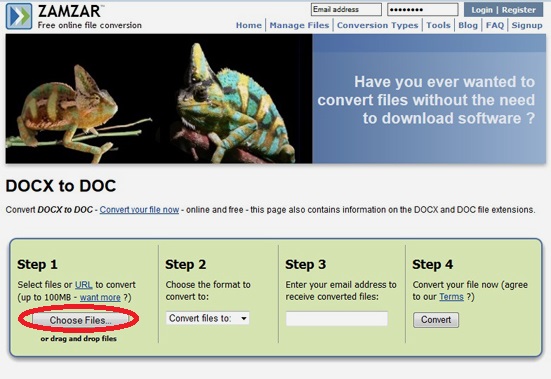Open the Home menu item
The width and height of the screenshot is (551, 379).
248,25
